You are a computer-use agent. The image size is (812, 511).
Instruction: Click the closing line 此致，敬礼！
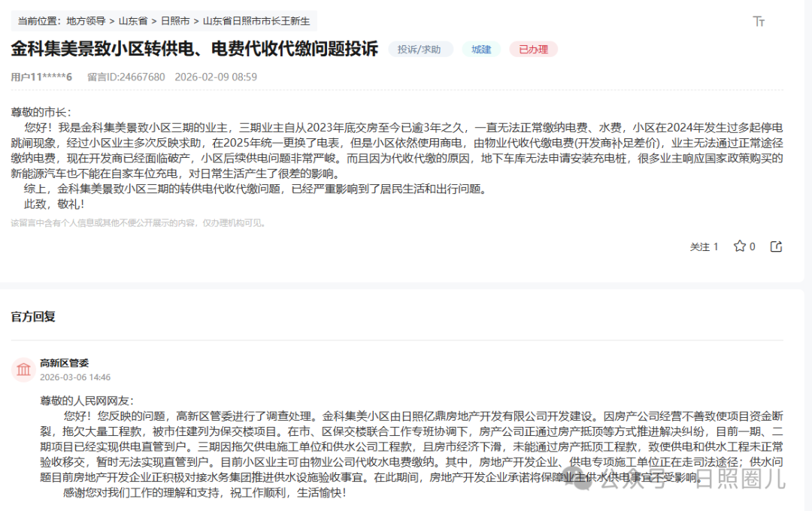54,204
